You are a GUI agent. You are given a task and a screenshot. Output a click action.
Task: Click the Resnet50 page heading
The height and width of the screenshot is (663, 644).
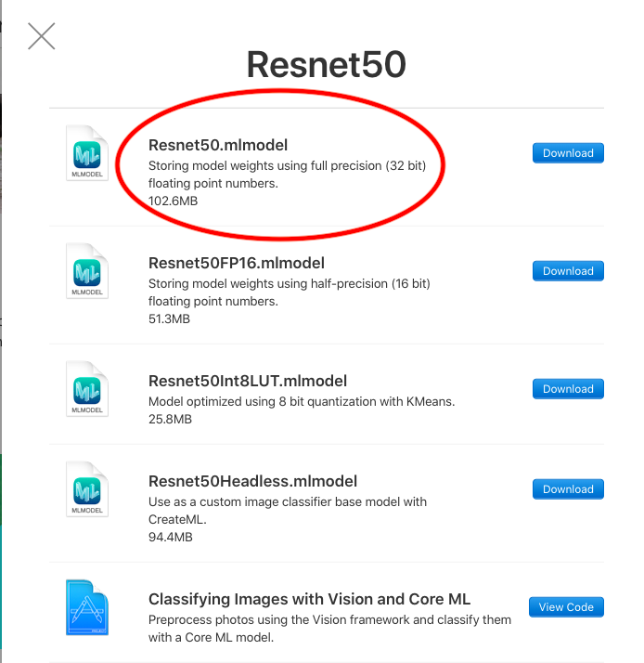(x=327, y=64)
